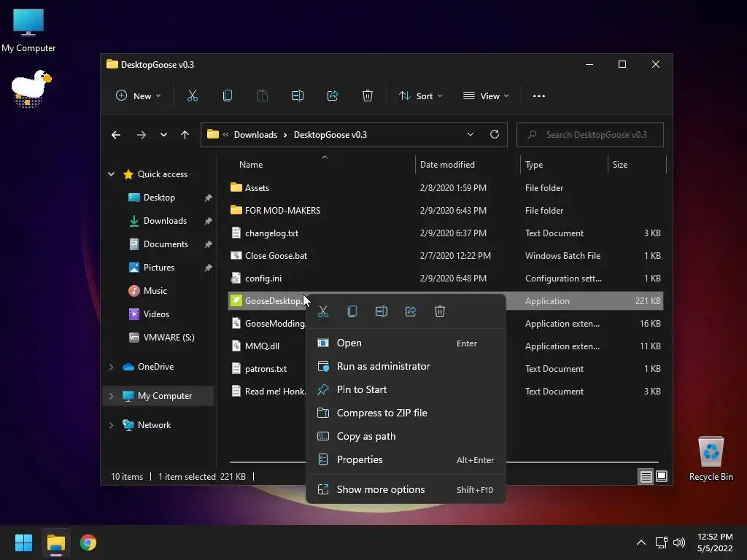Image resolution: width=747 pixels, height=560 pixels.
Task: Choose Show more options
Action: (x=406, y=489)
